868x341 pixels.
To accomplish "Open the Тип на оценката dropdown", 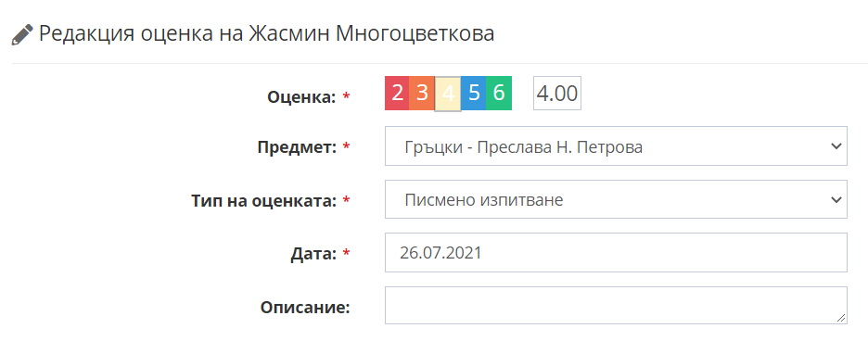I will 616,199.
